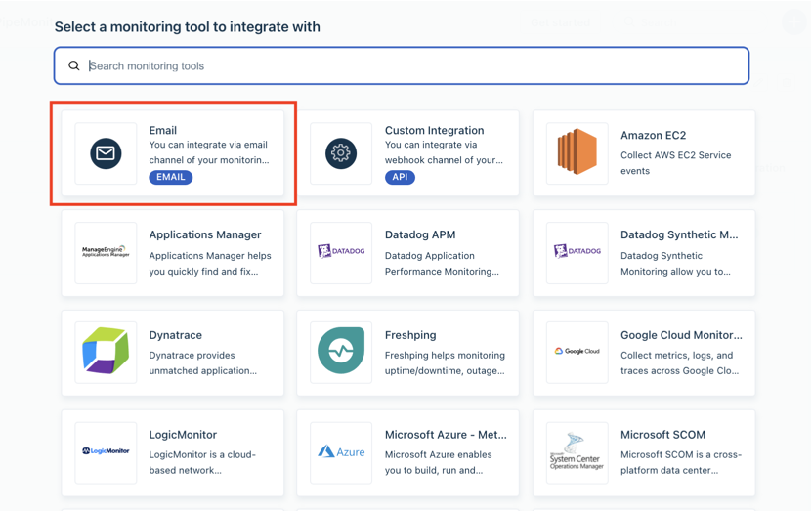Click the EMAIL badge on Email card
Screen dimensions: 812x511
point(171,177)
